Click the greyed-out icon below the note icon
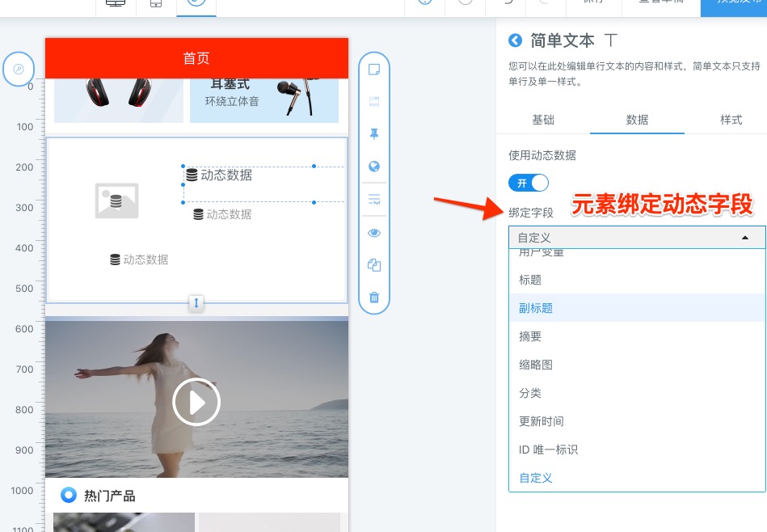767x532 pixels. 374,102
